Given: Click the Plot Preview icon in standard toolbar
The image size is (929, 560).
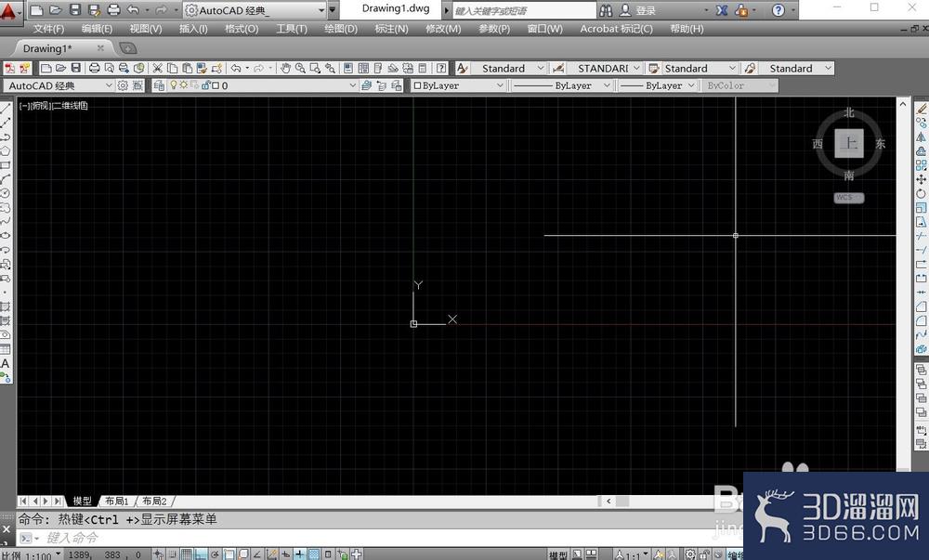Looking at the screenshot, I should point(109,68).
